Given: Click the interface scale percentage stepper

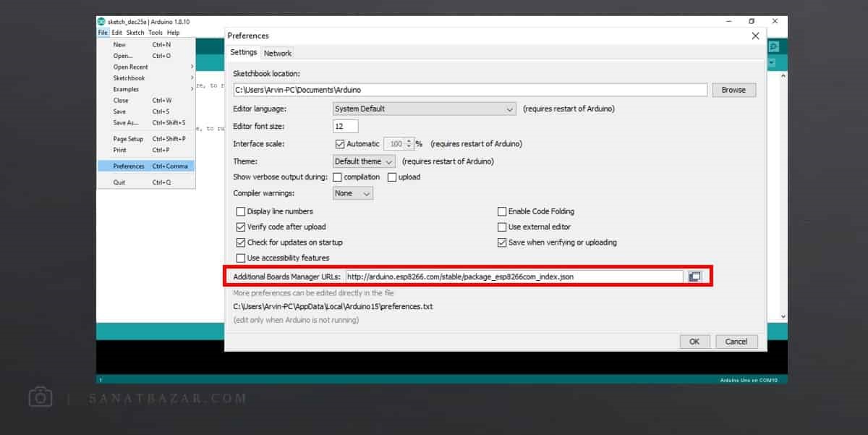Looking at the screenshot, I should pos(409,144).
